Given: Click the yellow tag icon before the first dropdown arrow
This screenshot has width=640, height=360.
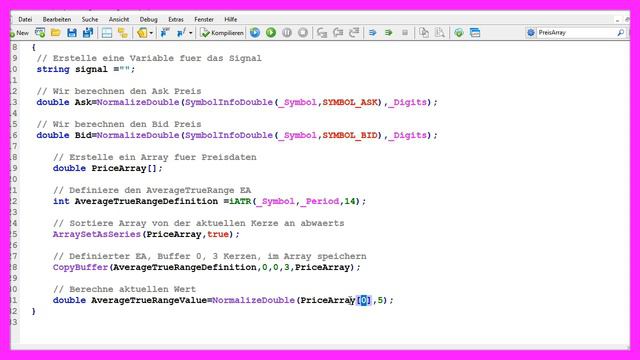Looking at the screenshot, I should coord(142,33).
